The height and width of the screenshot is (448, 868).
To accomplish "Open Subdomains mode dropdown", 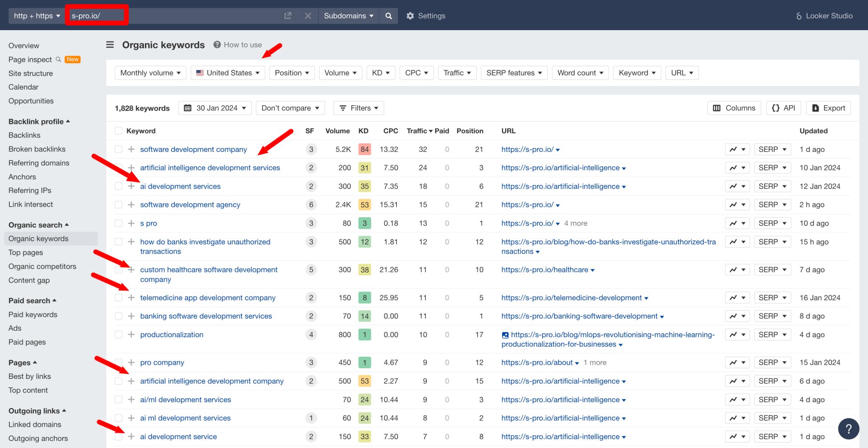I will [x=348, y=16].
